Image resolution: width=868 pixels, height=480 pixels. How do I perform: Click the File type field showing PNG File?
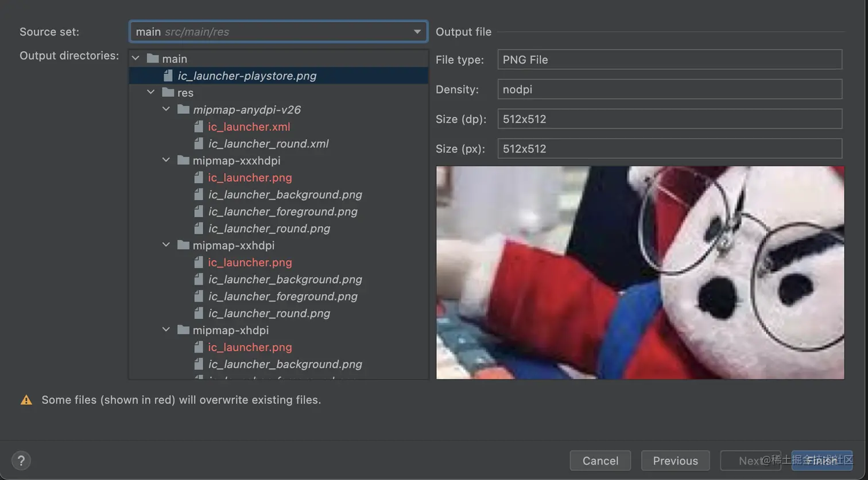tap(669, 60)
